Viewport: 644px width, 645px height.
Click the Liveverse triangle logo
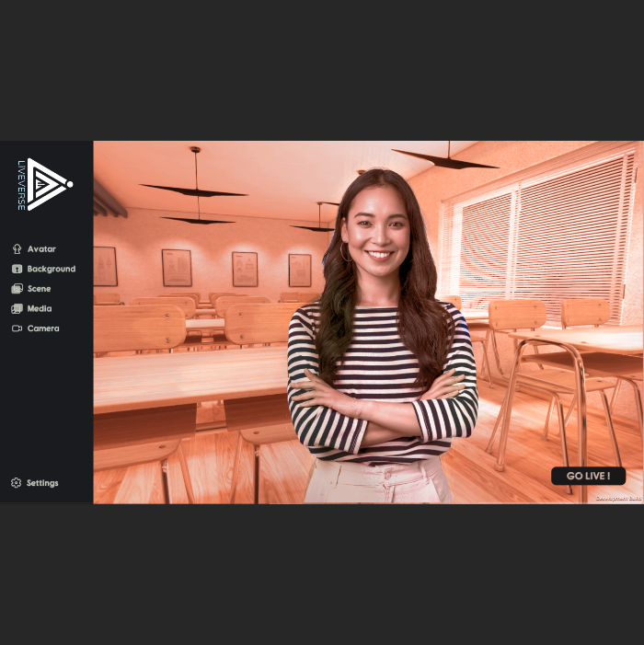[x=49, y=184]
